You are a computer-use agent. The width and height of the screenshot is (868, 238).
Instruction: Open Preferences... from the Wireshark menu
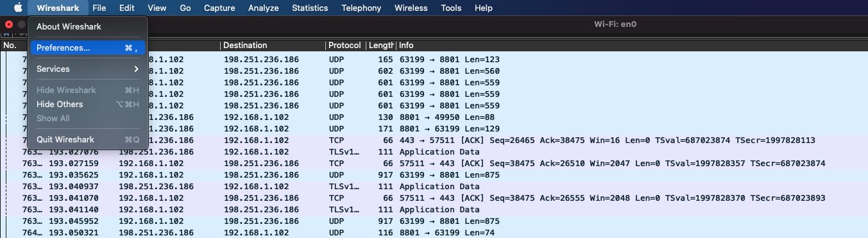(88, 47)
